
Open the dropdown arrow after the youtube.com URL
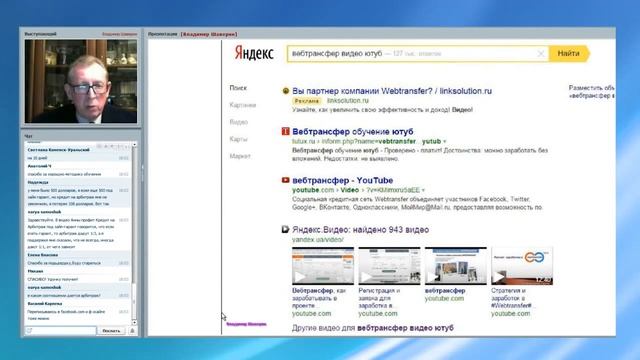423,190
